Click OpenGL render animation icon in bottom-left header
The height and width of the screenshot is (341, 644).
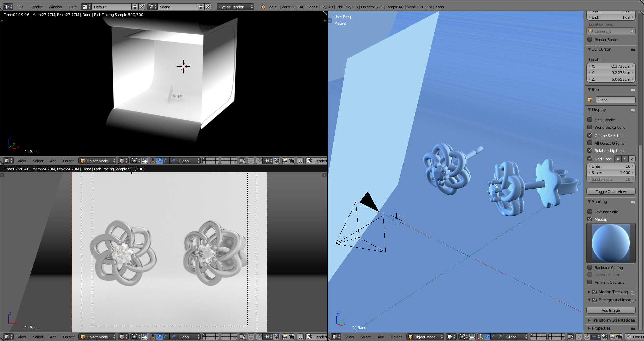(x=291, y=337)
